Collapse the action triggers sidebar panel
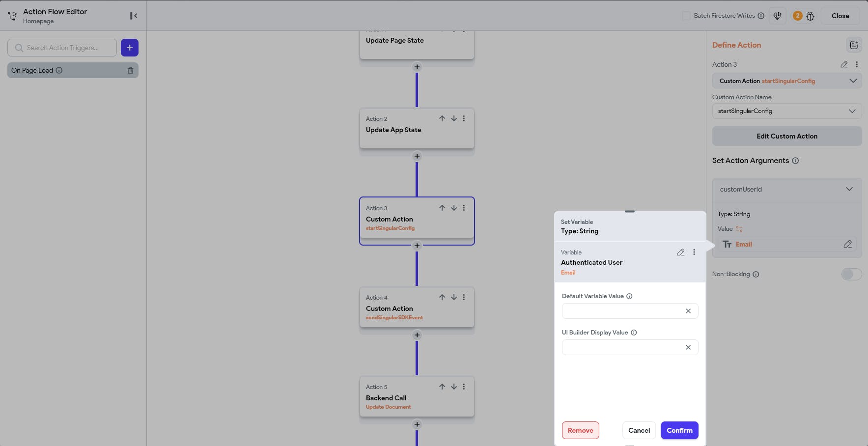 pos(133,16)
